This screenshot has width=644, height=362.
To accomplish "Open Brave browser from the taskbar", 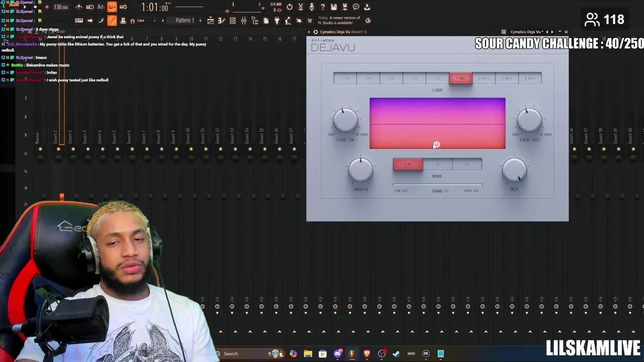I will [367, 353].
